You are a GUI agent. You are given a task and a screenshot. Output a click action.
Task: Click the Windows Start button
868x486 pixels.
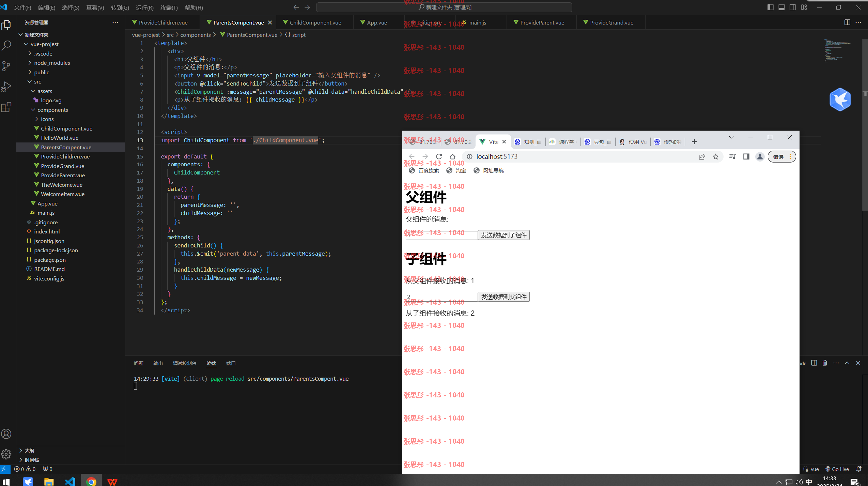[6, 481]
